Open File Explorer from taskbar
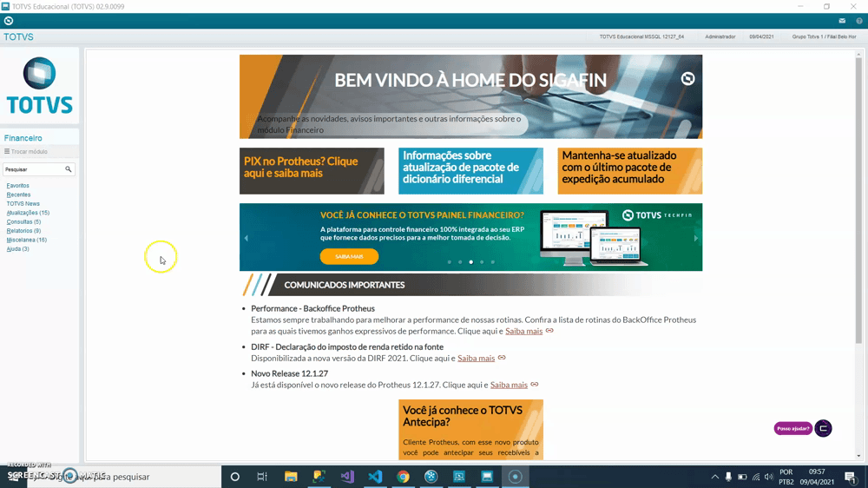Screen dimensions: 868x488 click(x=291, y=477)
